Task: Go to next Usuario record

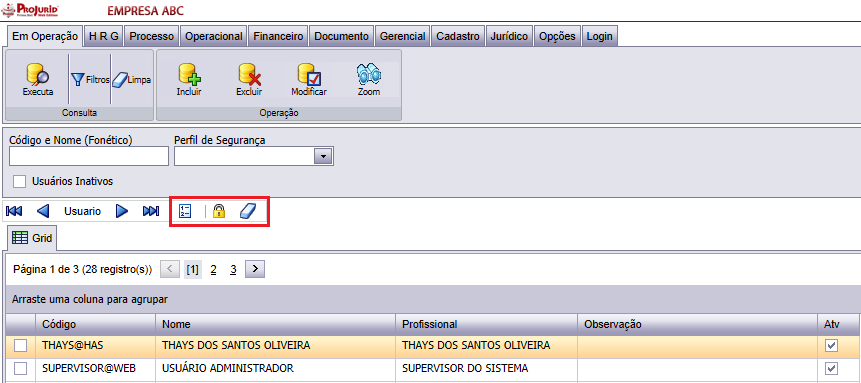Action: pyautogui.click(x=122, y=211)
